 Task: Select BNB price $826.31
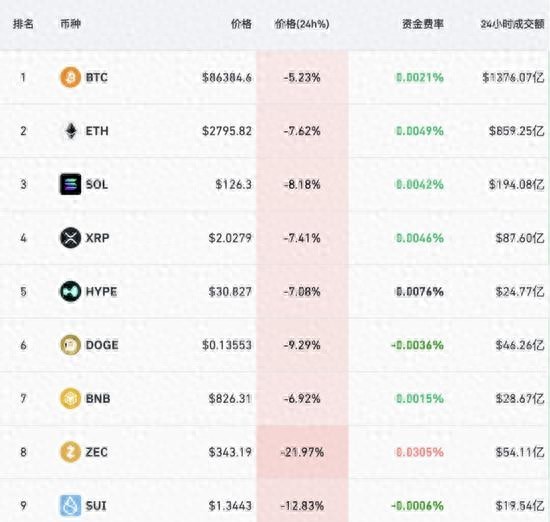(x=230, y=399)
